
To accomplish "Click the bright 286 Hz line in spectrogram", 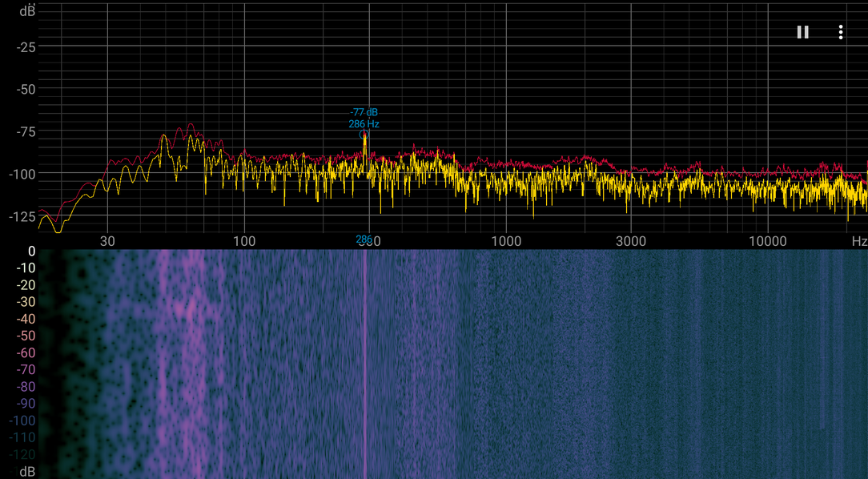I will coord(365,364).
